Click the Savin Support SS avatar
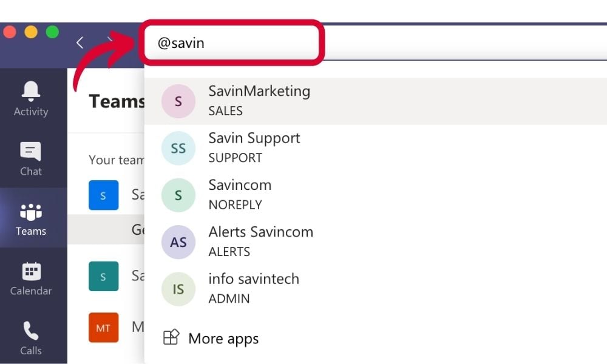The height and width of the screenshot is (364, 607). 178,148
